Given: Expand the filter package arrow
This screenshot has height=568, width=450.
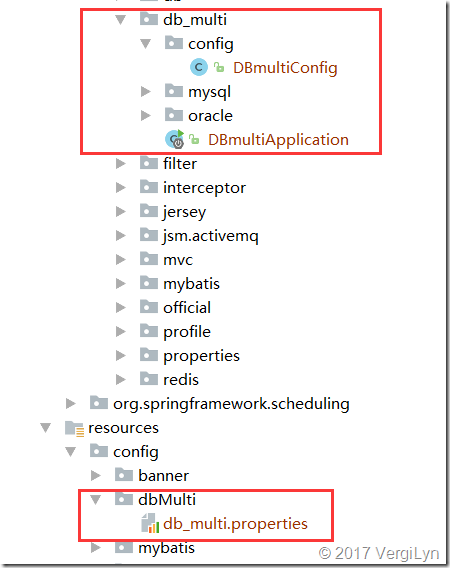Looking at the screenshot, I should 121,164.
